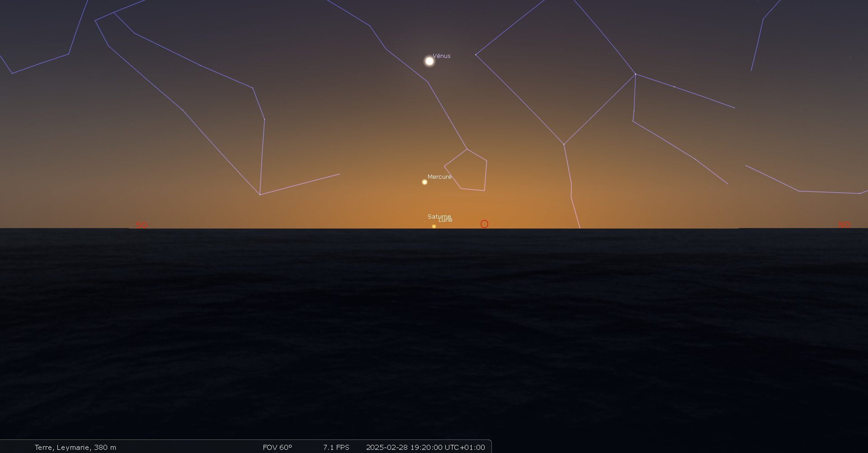
Task: Select the glowing object on the horizon below Saturne
Action: click(434, 226)
